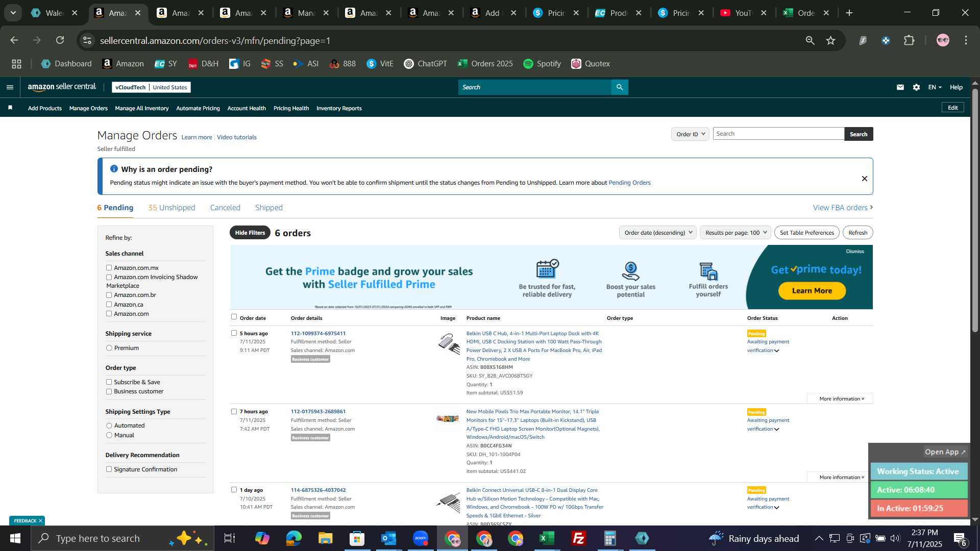Click the bookmark flag icon beside Add Products
Image resolution: width=980 pixels, height=551 pixels.
point(10,108)
